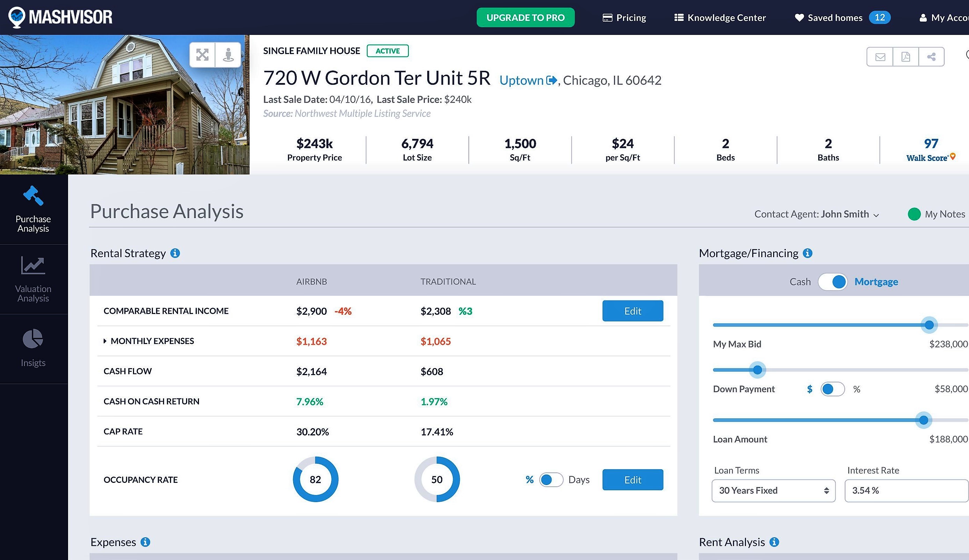Open Saved homes in the header
This screenshot has width=969, height=560.
(842, 18)
